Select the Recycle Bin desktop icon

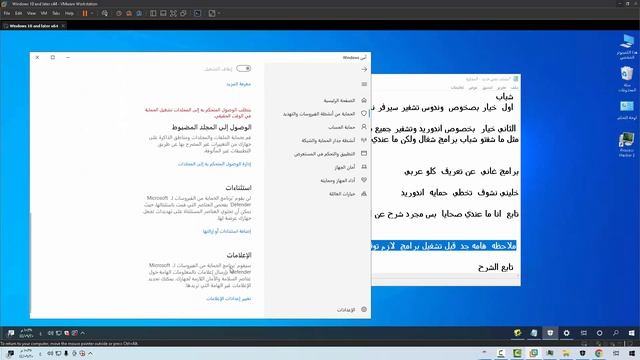click(627, 79)
